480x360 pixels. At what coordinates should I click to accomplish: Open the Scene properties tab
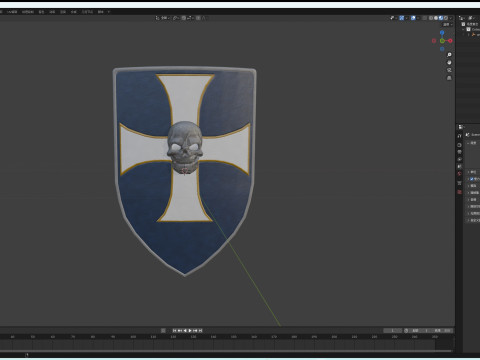point(459,166)
